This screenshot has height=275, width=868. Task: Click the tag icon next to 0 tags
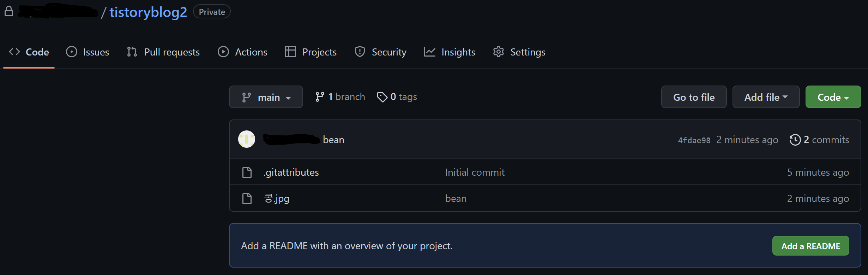tap(382, 97)
